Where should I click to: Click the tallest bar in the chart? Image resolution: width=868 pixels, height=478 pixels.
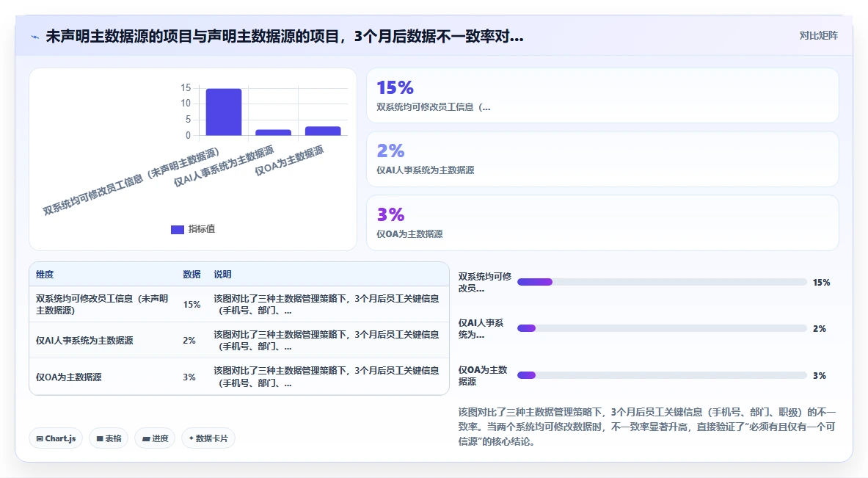[224, 112]
